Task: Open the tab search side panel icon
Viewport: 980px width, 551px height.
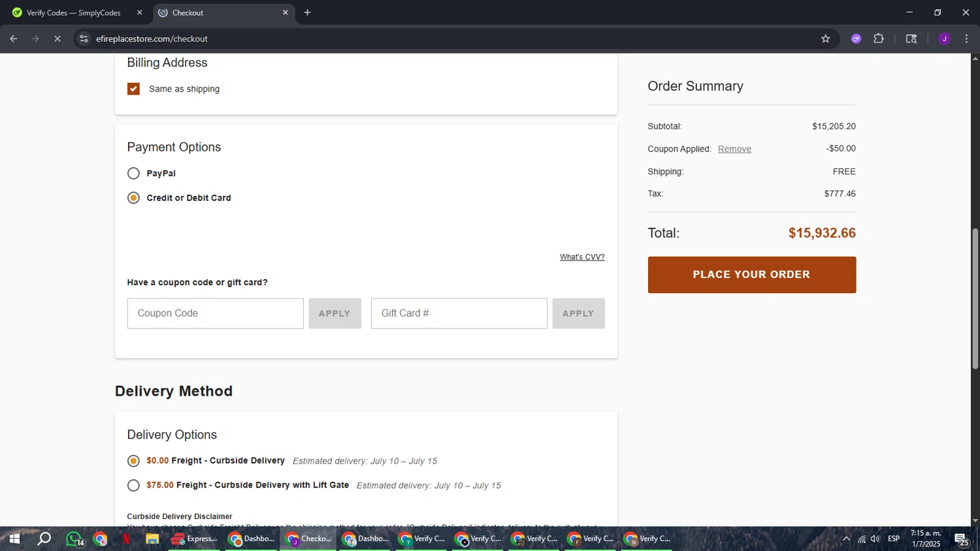Action: [911, 39]
